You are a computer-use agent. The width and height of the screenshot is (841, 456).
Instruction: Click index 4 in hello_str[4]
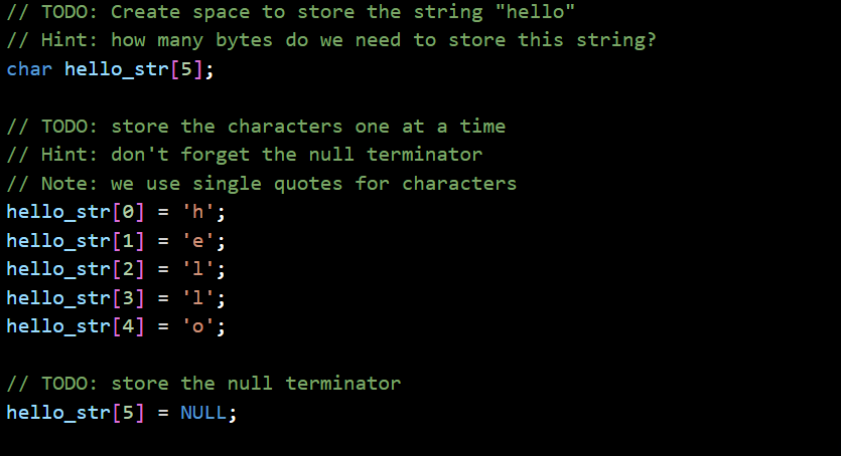(x=128, y=327)
